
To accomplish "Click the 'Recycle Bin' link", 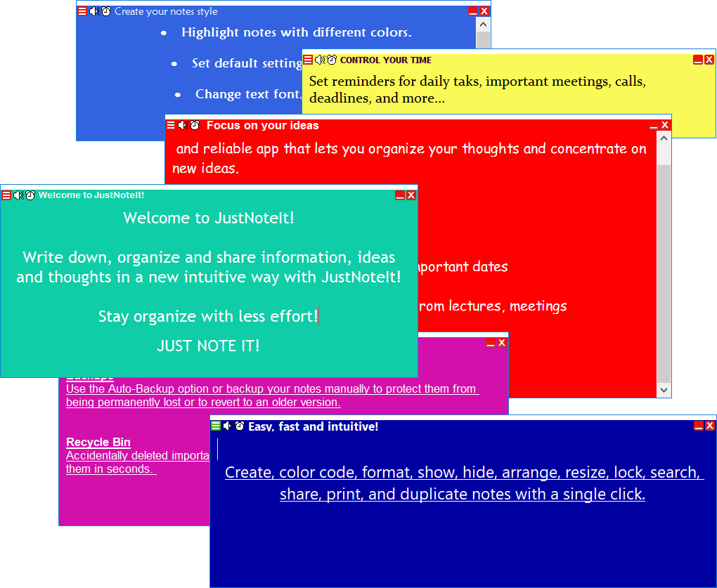I will [98, 442].
